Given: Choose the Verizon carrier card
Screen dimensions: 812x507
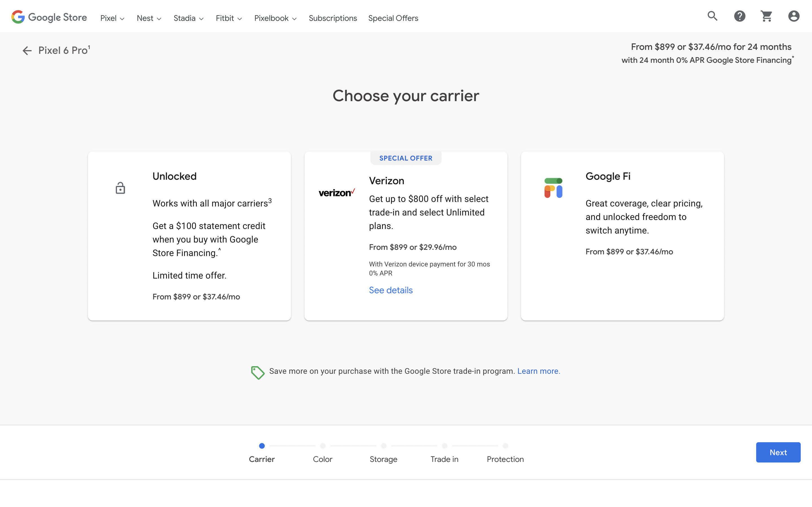Looking at the screenshot, I should 406,236.
